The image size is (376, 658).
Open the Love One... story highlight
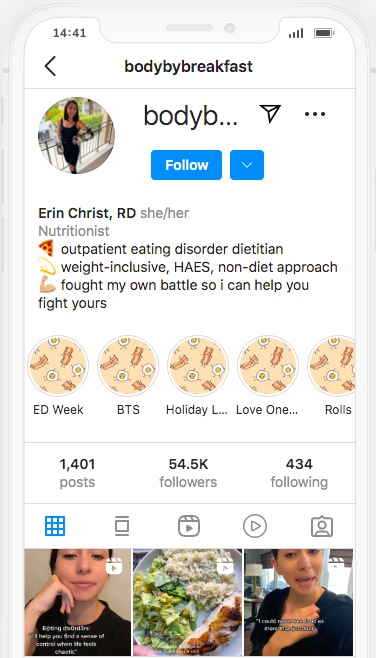point(268,366)
